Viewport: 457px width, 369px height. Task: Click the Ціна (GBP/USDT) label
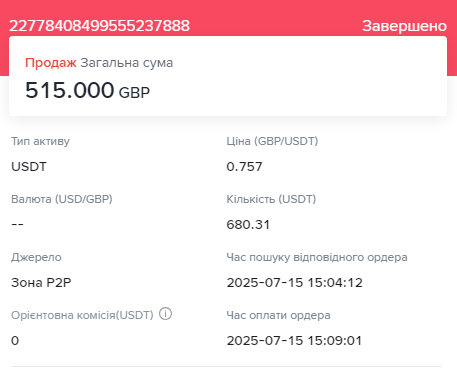point(272,141)
